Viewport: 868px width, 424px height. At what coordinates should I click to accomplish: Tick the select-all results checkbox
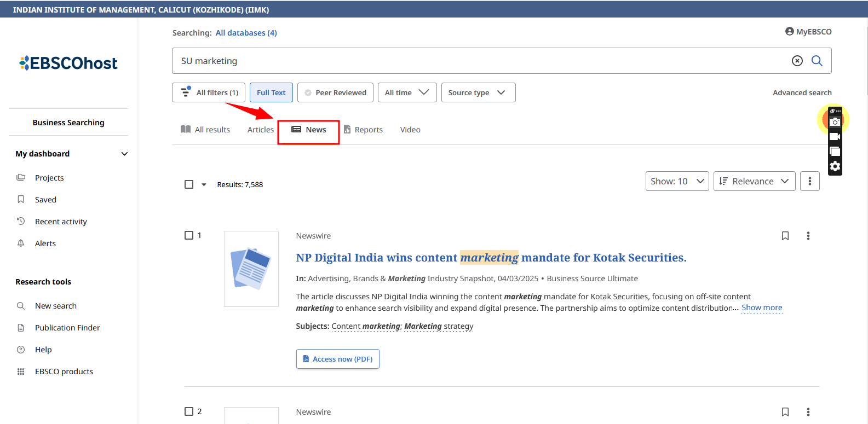coord(189,184)
